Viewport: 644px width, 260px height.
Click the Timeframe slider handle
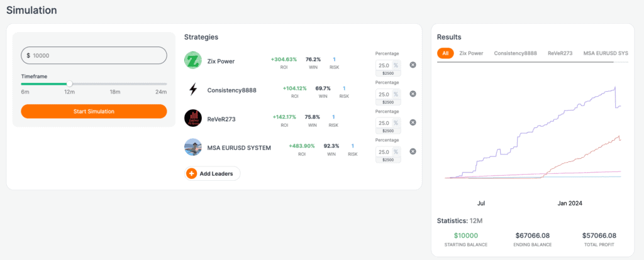(x=70, y=84)
